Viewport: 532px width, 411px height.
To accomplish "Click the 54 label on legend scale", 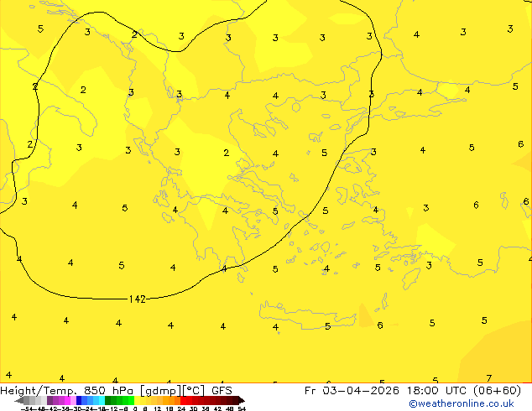I will click(x=242, y=408).
